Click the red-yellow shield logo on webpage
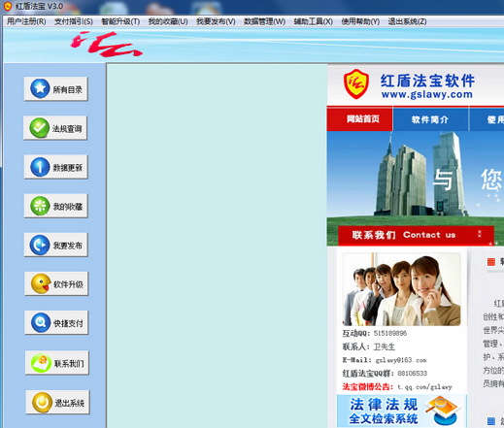This screenshot has width=504, height=428. (x=356, y=83)
